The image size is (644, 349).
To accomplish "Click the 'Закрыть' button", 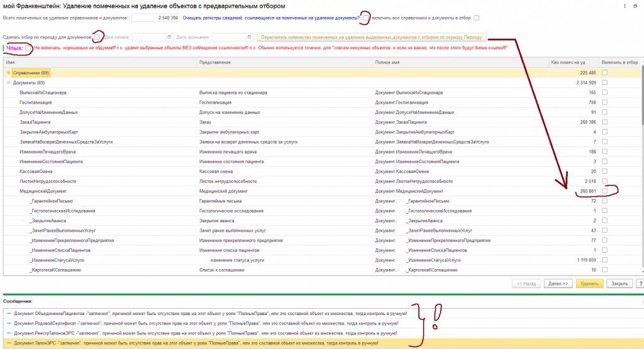I will 619,284.
